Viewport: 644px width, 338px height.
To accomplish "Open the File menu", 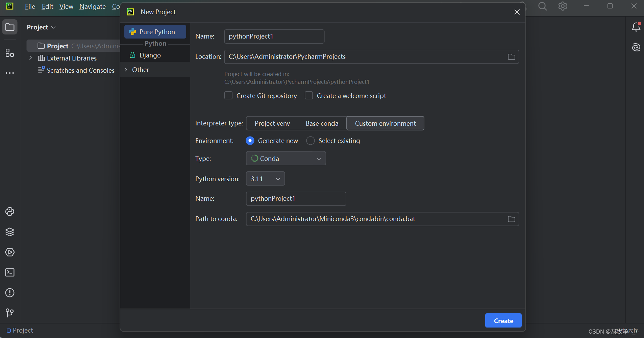I will [30, 6].
